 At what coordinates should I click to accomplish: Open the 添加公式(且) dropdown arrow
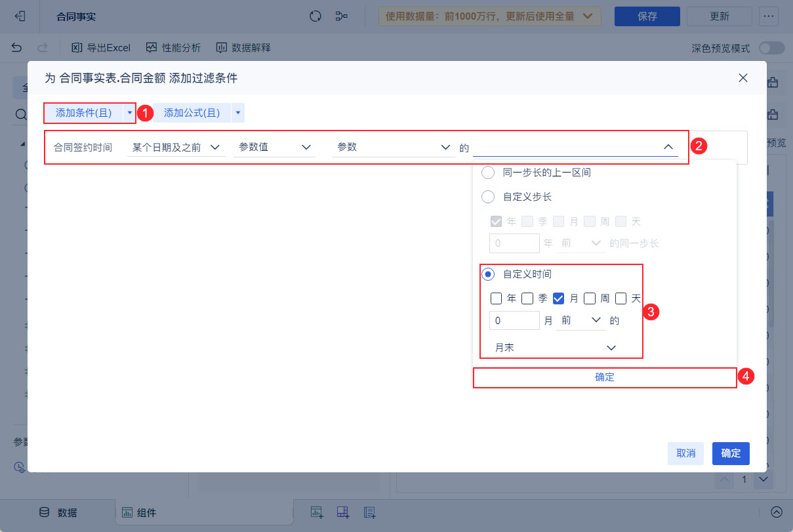pos(237,113)
